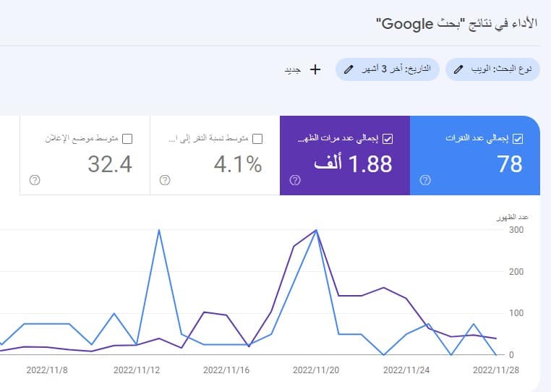Select the 78 total clicks value
Viewport: 551px width, 392px height.
pyautogui.click(x=509, y=164)
